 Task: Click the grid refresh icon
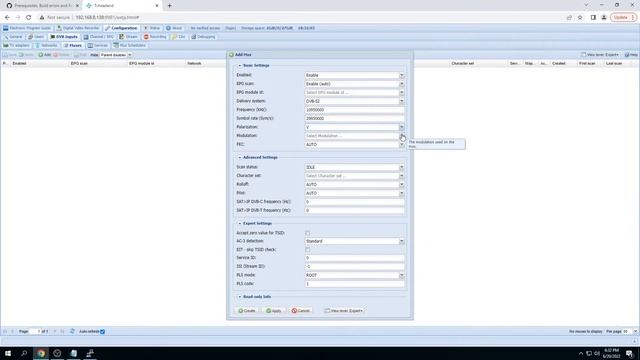click(x=72, y=331)
